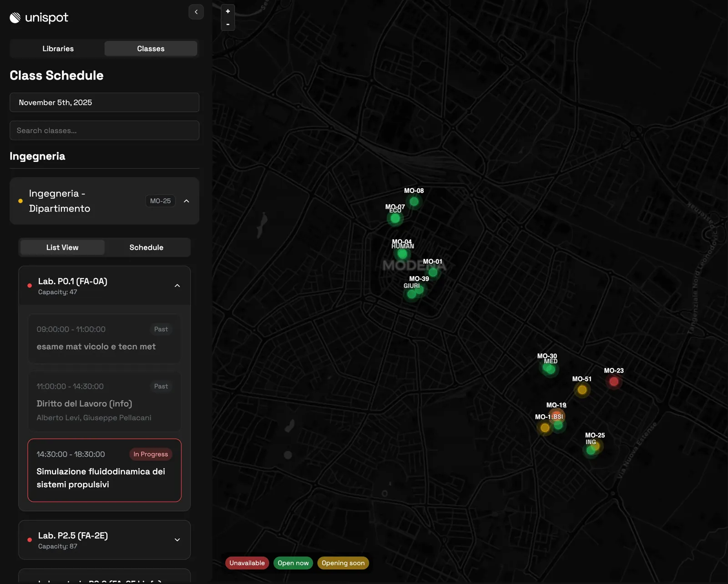This screenshot has height=584, width=728.
Task: Select the MO-08 map marker
Action: coord(414,201)
